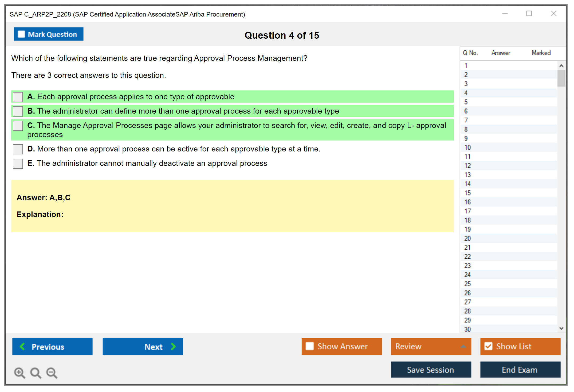The image size is (574, 392).
Task: Click the green right arrow on Next
Action: 173,346
